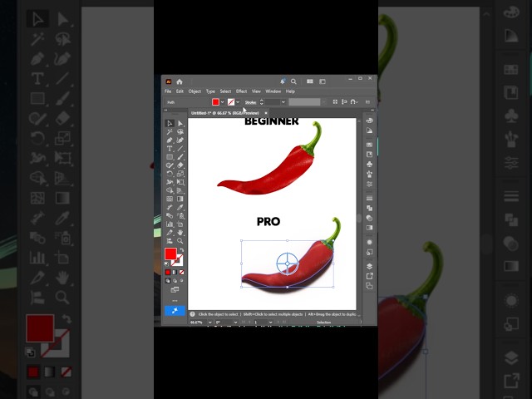Open artboard navigation dropdown
Screen dimensions: 532x399
[271, 323]
